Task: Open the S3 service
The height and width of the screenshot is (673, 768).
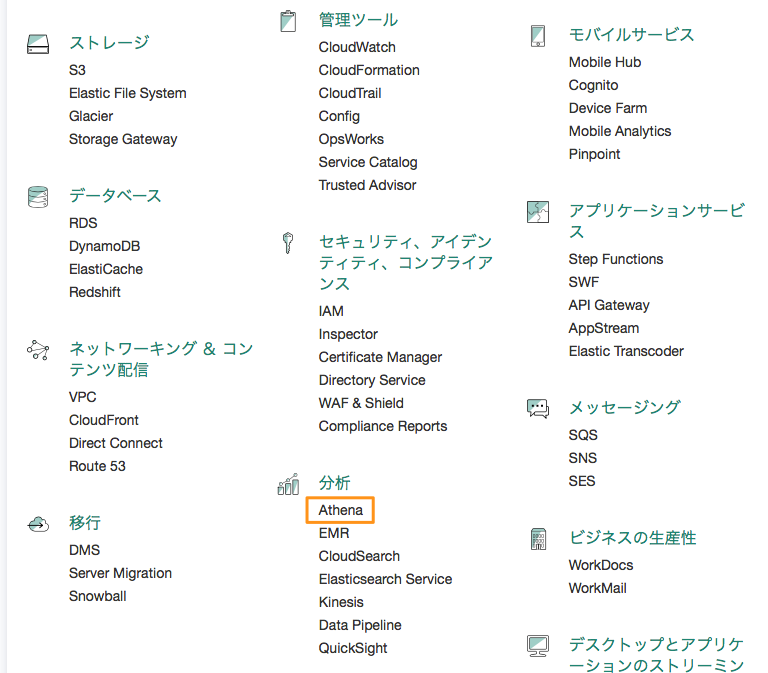Action: pyautogui.click(x=77, y=70)
